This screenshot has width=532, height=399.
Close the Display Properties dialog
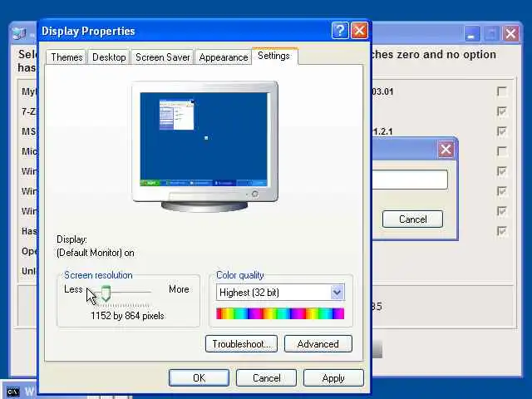point(359,31)
